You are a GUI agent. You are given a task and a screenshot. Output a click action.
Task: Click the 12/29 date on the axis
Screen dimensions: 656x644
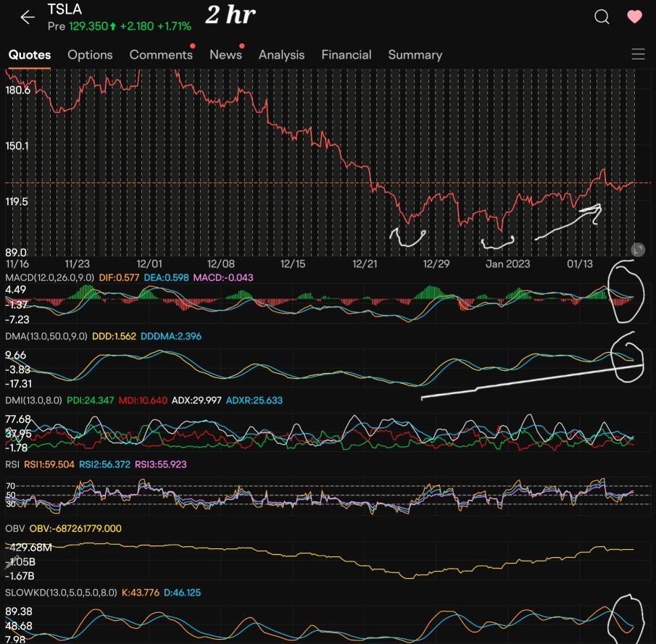(436, 264)
